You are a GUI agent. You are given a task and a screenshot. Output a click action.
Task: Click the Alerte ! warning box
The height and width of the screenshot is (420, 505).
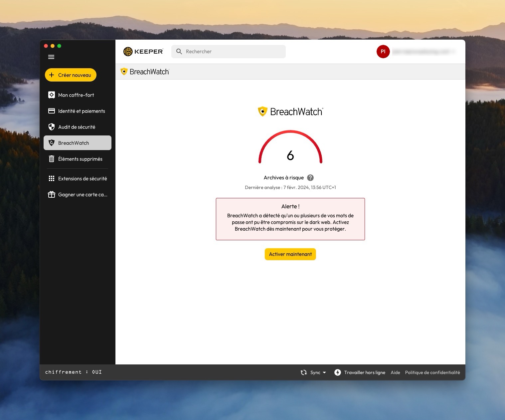point(290,219)
